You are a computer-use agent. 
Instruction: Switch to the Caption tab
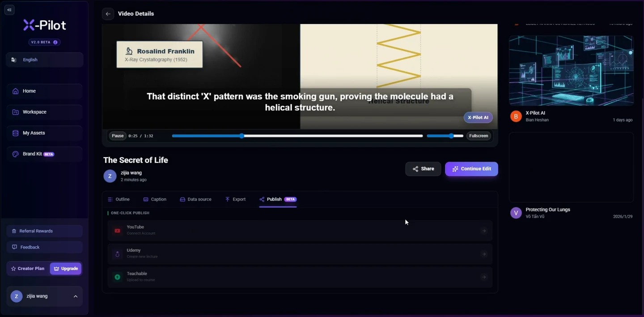coord(155,199)
